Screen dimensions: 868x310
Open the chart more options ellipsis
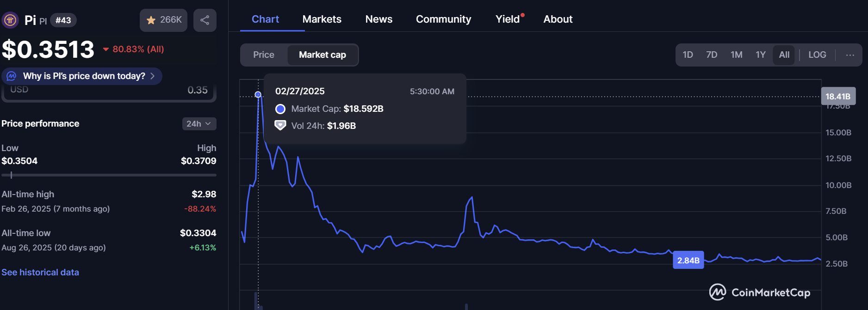[850, 55]
